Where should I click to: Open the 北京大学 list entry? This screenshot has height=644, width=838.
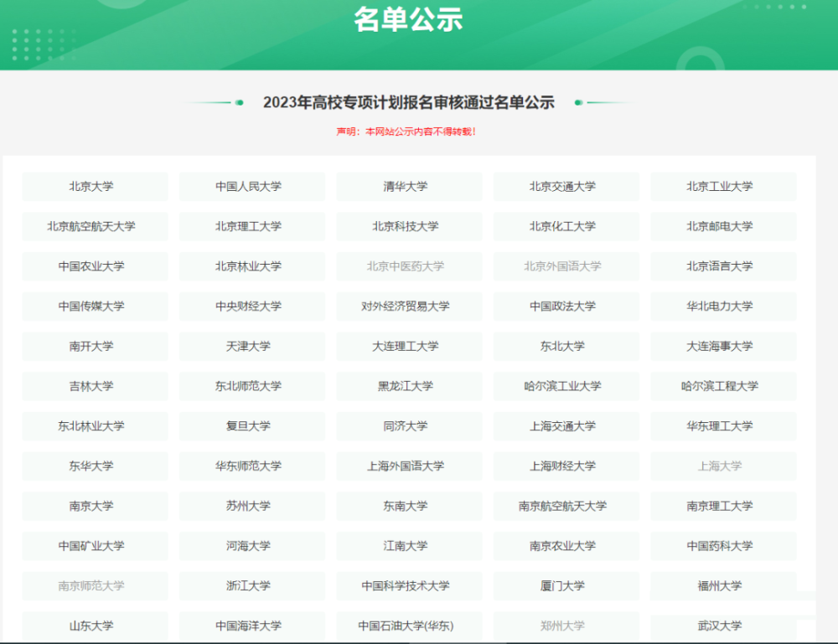point(96,187)
